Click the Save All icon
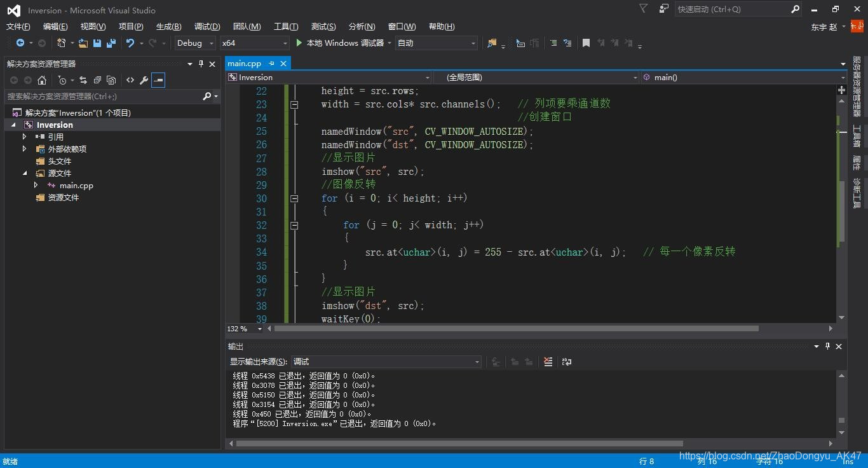Viewport: 868px width, 468px height. pyautogui.click(x=111, y=43)
